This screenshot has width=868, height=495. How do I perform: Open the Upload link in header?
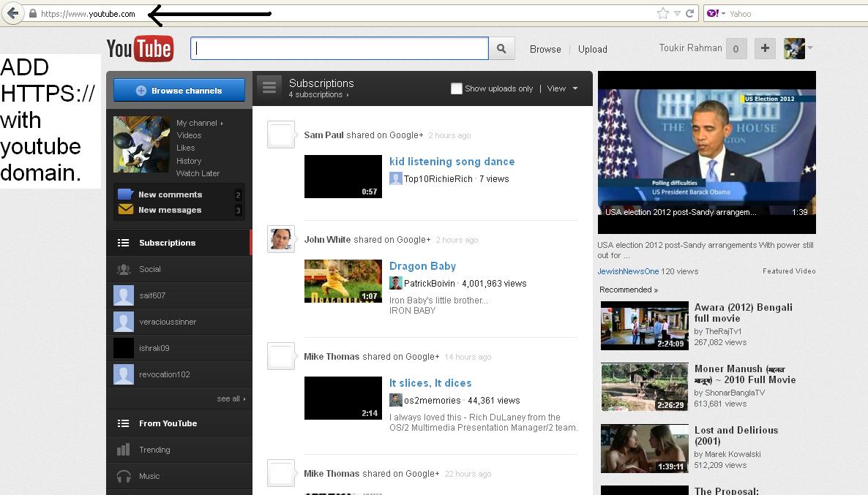tap(592, 49)
